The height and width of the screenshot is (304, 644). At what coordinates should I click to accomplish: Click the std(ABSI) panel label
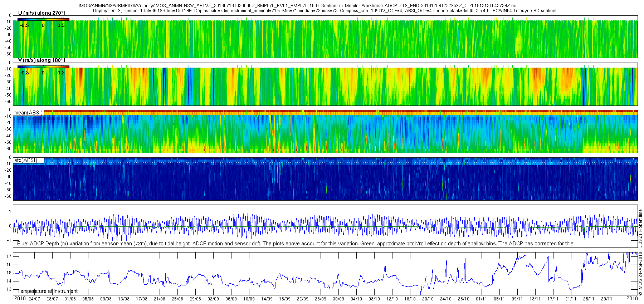click(x=26, y=160)
